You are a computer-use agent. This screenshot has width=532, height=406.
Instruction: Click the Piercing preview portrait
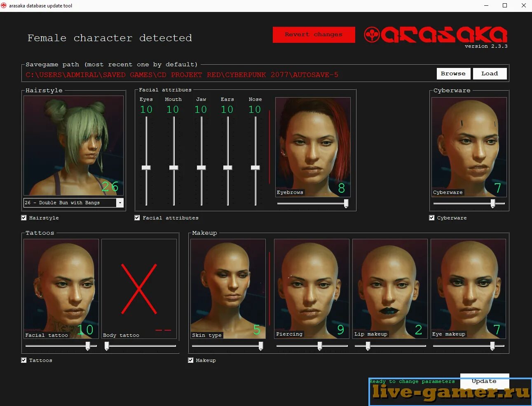312,289
